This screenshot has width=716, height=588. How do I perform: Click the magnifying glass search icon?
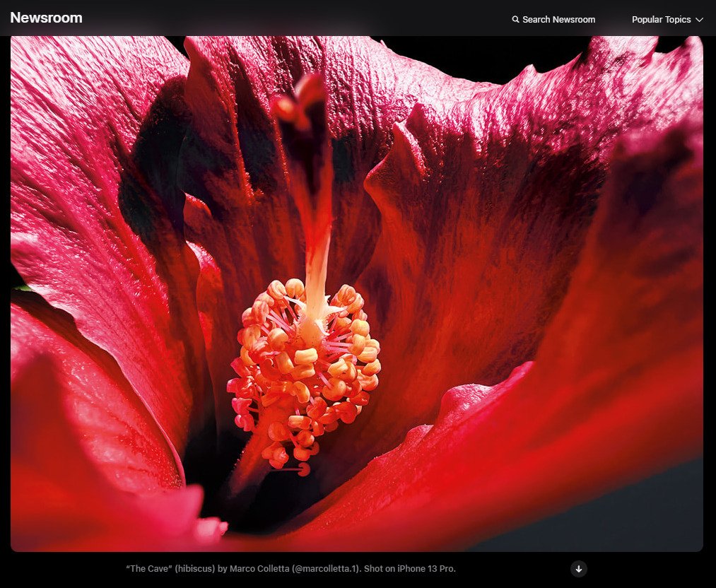tap(515, 20)
